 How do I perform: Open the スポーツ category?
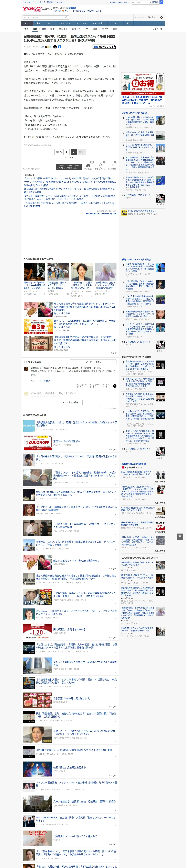(x=76, y=29)
